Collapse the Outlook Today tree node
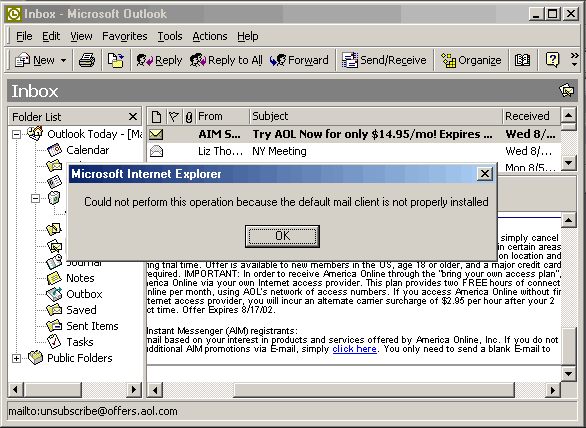 (16, 134)
